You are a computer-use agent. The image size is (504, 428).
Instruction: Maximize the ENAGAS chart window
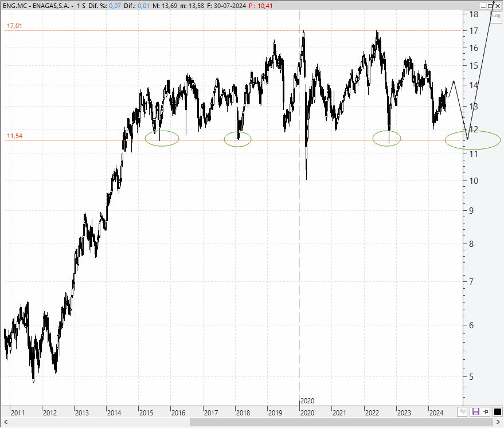tap(490, 6)
